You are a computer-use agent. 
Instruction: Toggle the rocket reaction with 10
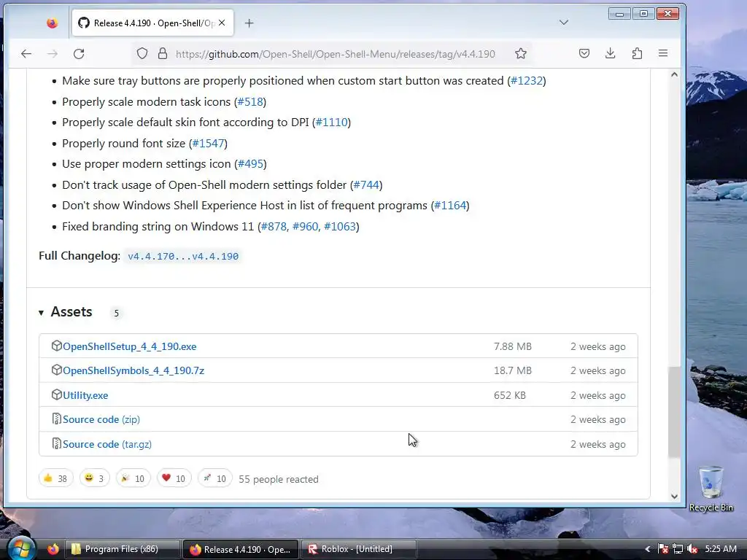[215, 478]
